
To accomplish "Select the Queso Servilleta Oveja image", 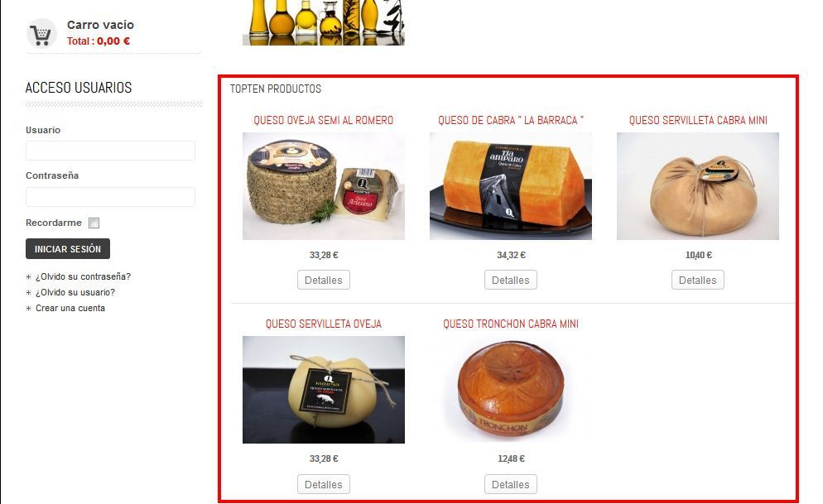I will coord(323,390).
